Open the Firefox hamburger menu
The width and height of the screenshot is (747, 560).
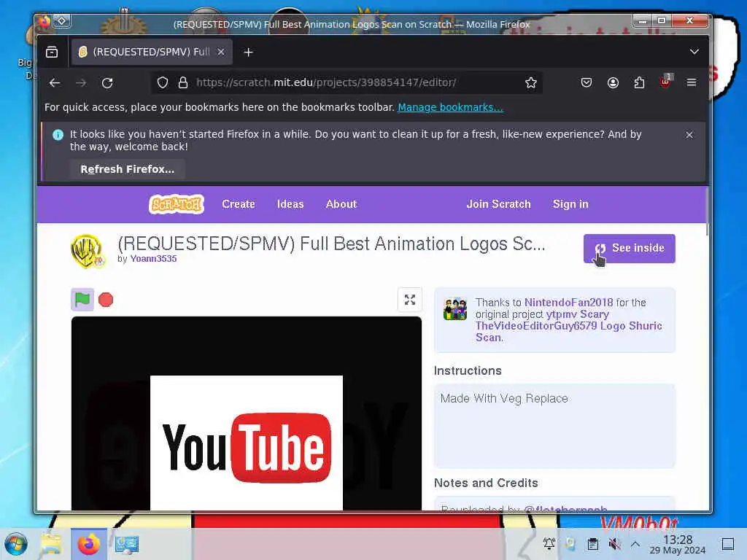[692, 83]
